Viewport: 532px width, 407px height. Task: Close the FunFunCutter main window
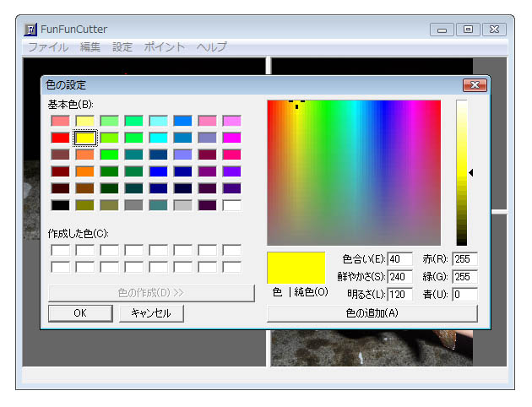[x=494, y=30]
